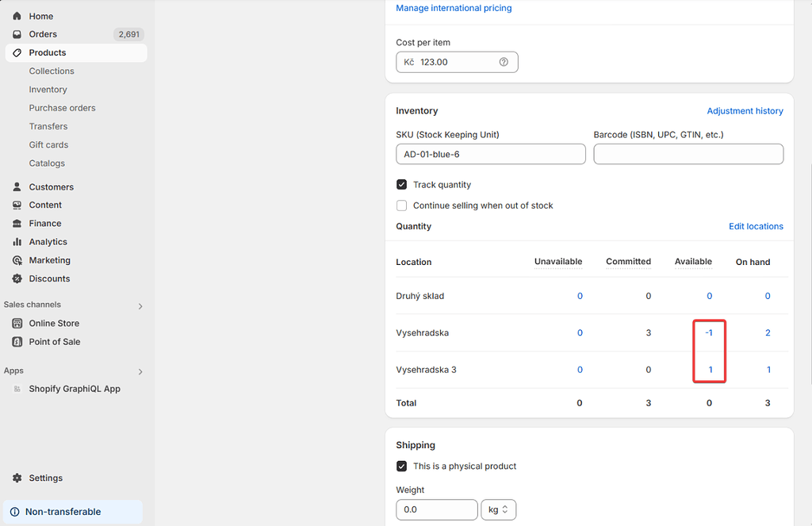Image resolution: width=812 pixels, height=526 pixels.
Task: Uncheck This is a physical product
Action: (x=401, y=466)
